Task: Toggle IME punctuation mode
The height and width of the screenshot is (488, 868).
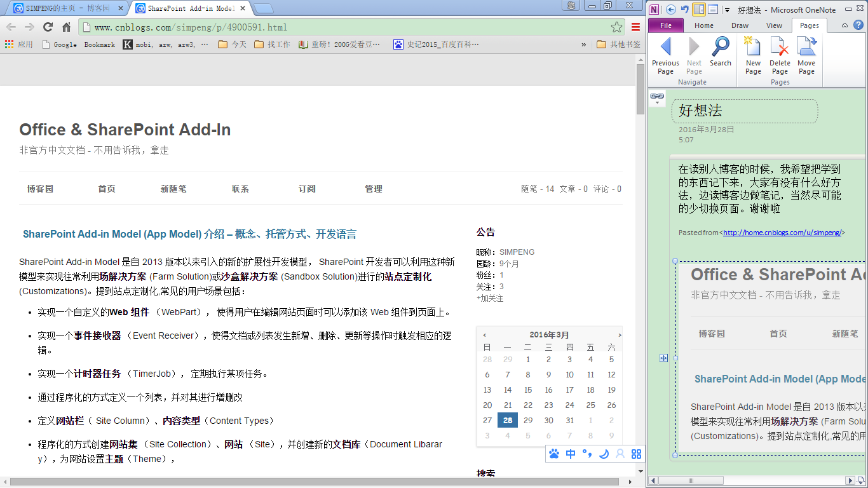Action: coord(587,454)
